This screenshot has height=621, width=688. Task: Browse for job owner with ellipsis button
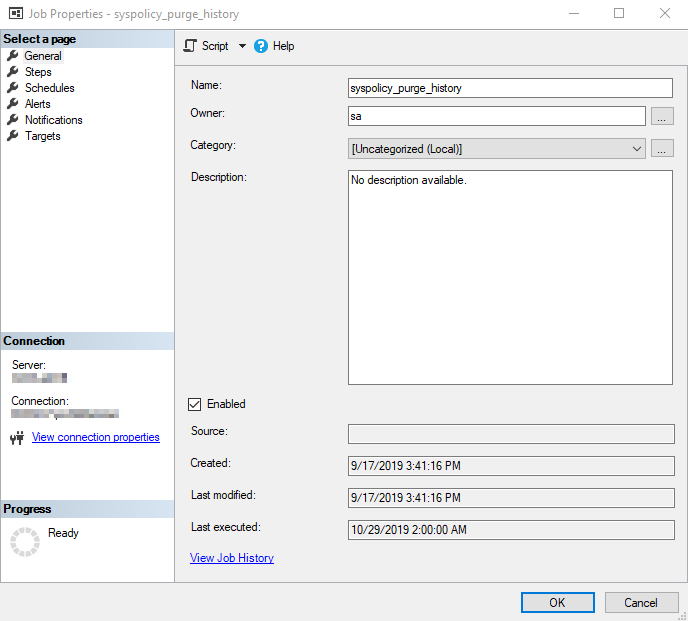click(662, 116)
